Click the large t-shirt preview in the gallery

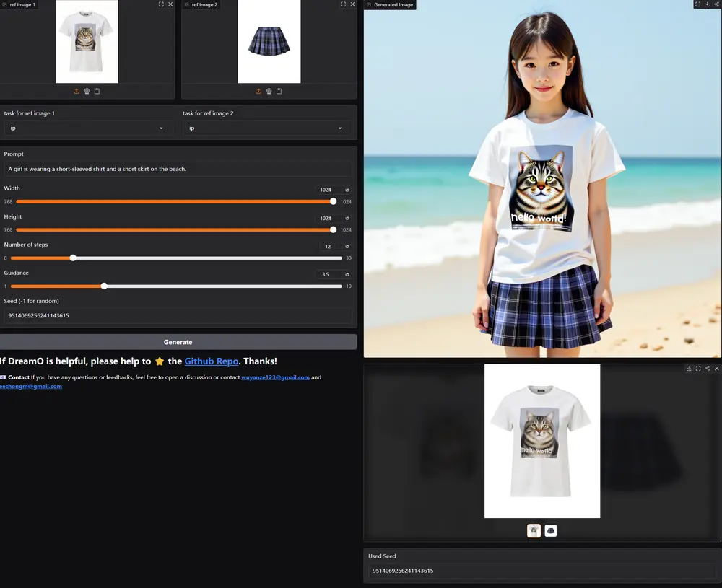tap(542, 441)
